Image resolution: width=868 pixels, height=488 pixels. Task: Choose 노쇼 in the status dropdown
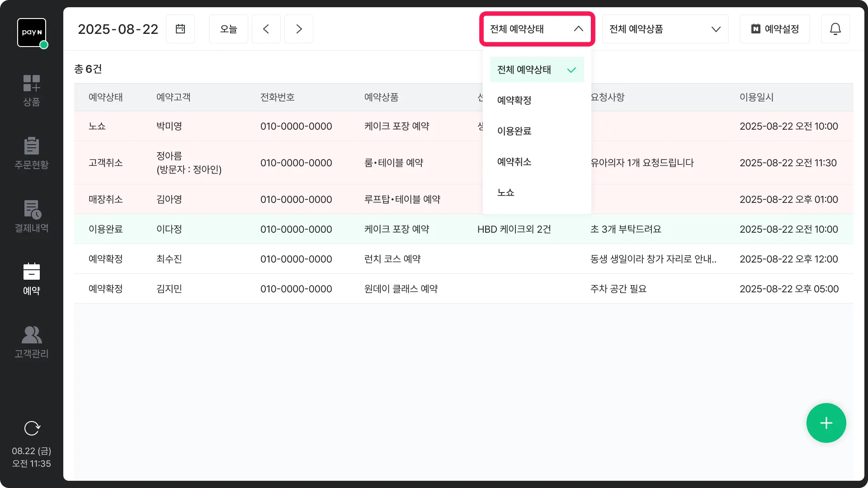point(505,192)
